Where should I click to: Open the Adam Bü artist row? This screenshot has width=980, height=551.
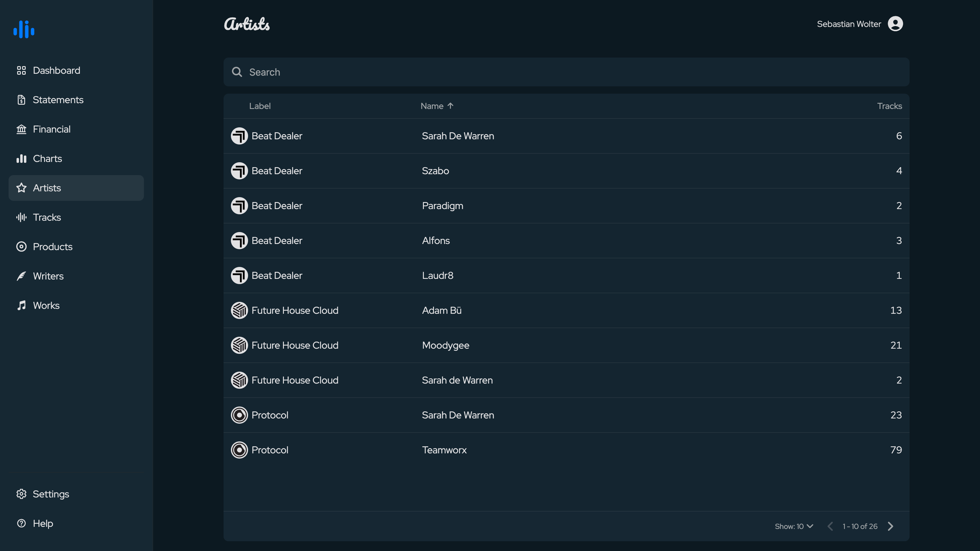click(566, 310)
